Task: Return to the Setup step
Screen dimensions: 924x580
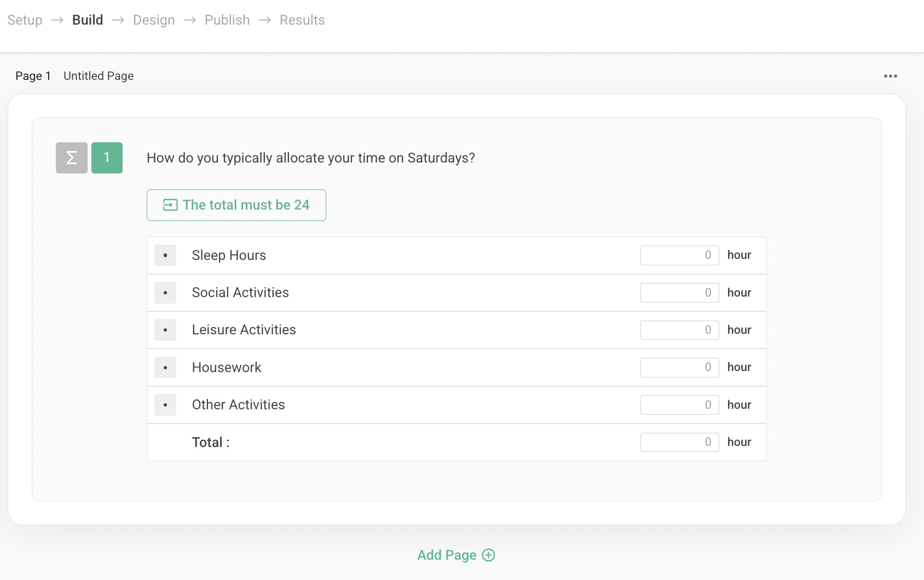Action: pos(24,20)
